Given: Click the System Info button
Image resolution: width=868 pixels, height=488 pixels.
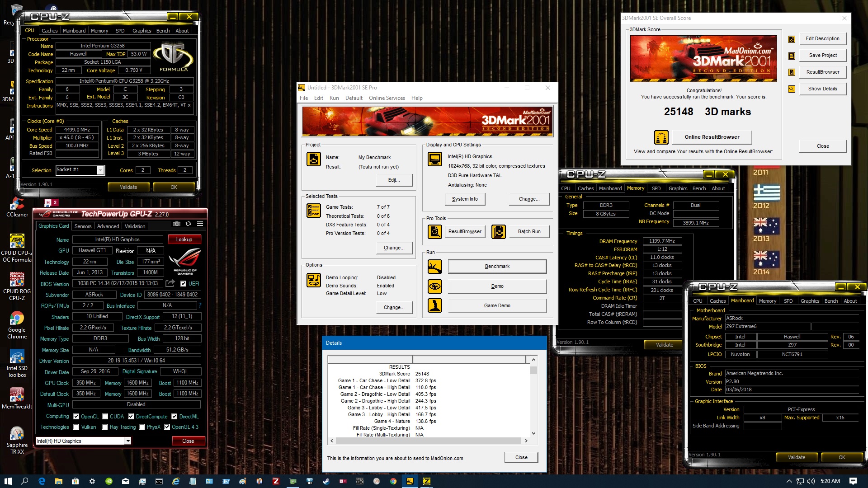Looking at the screenshot, I should 465,199.
